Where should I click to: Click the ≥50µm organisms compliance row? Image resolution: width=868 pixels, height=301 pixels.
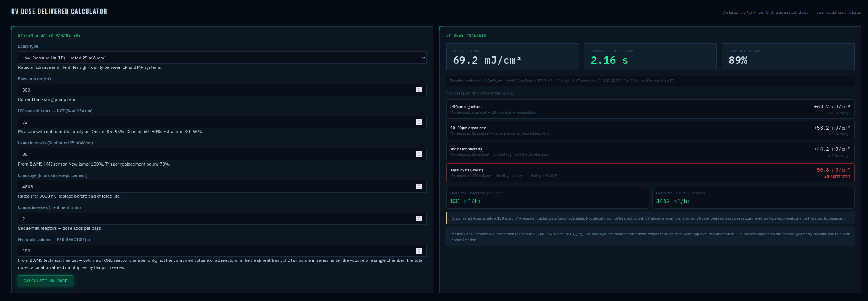[650, 109]
